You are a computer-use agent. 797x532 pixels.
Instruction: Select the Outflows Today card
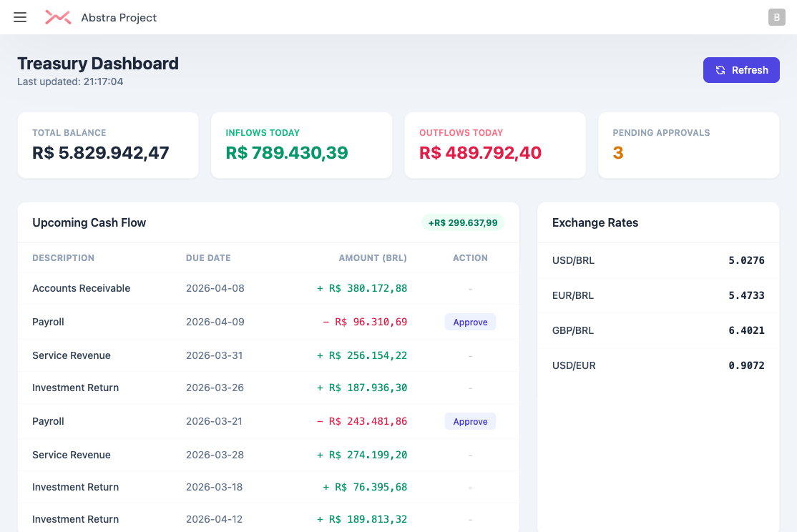tap(495, 144)
